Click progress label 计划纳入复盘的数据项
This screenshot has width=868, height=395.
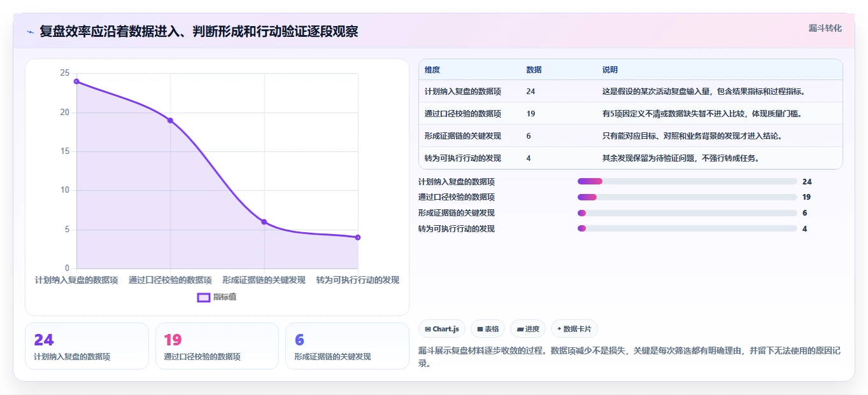457,182
